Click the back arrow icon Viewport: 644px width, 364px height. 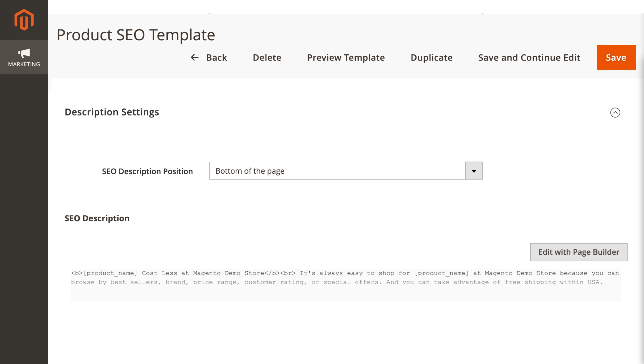194,58
